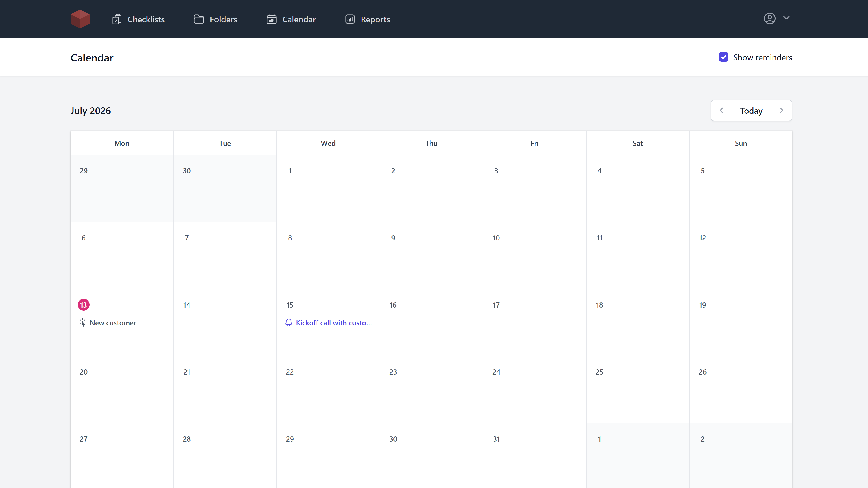Select date 18 number

click(599, 305)
